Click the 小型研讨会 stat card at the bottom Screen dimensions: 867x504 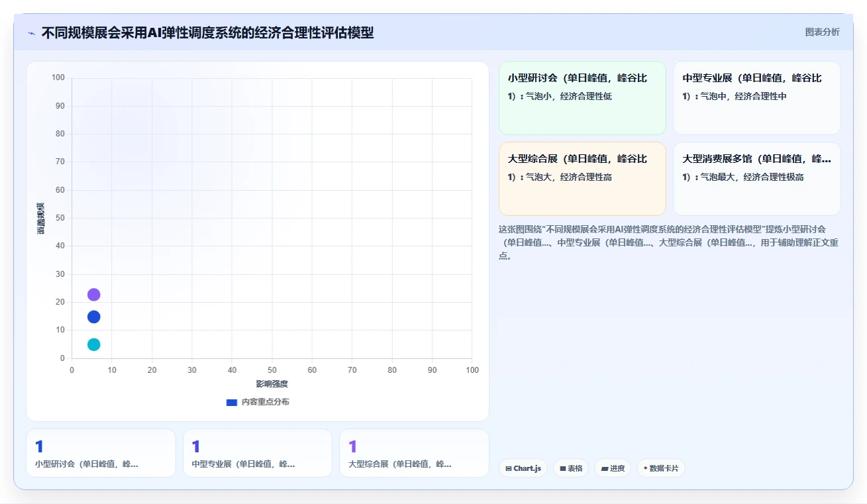point(101,453)
